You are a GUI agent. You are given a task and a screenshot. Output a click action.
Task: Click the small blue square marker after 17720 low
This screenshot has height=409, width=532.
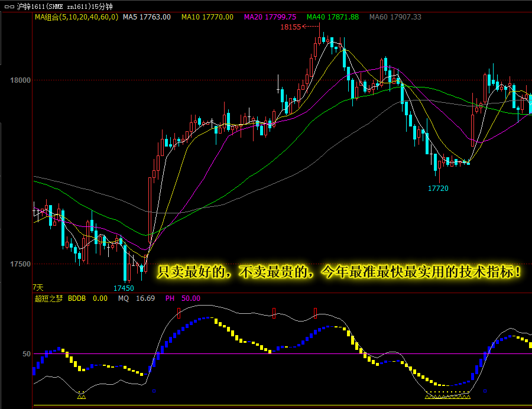click(x=485, y=391)
